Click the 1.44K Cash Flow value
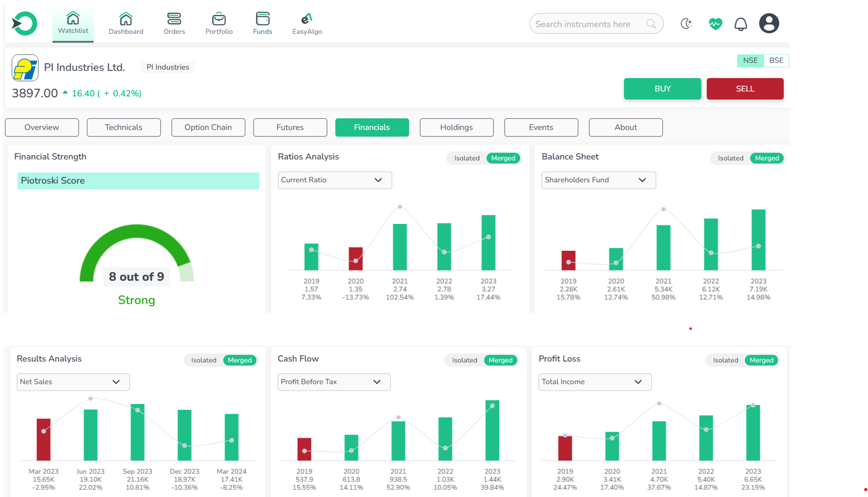Image resolution: width=868 pixels, height=497 pixels. click(x=492, y=479)
